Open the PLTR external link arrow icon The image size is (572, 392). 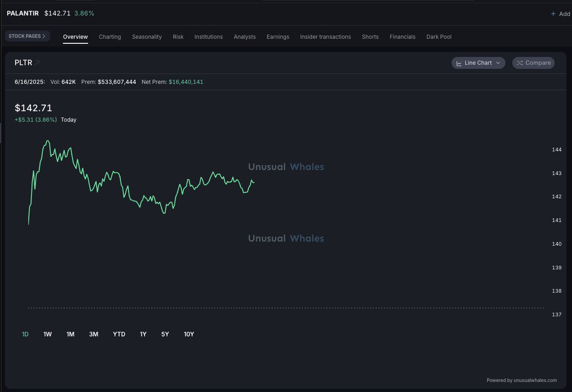point(37,62)
